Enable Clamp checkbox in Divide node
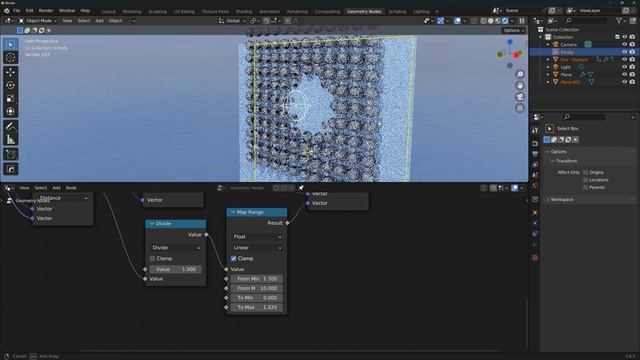Screen dimensions: 640x360 [x=152, y=258]
